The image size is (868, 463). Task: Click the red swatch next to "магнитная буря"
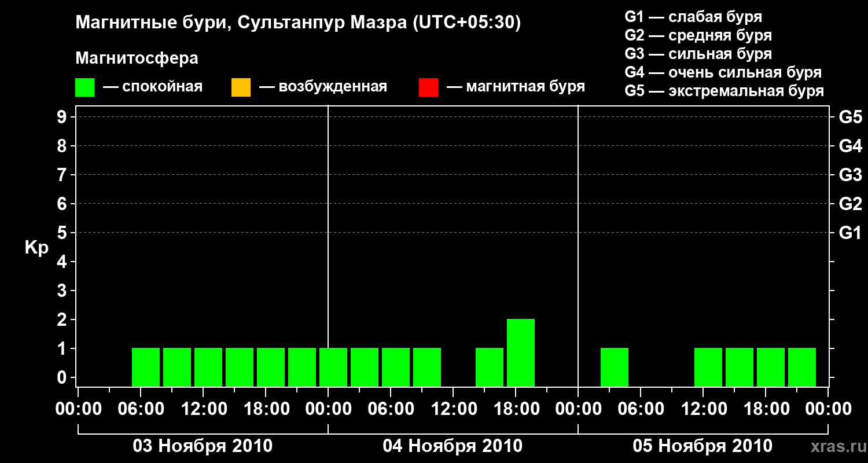click(428, 87)
